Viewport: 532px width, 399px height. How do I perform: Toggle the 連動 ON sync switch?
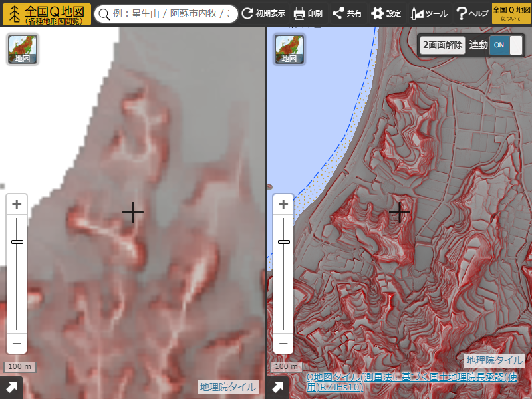click(x=506, y=45)
